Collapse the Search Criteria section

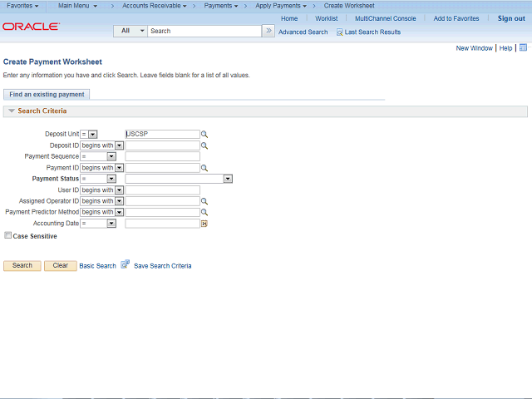click(x=12, y=111)
